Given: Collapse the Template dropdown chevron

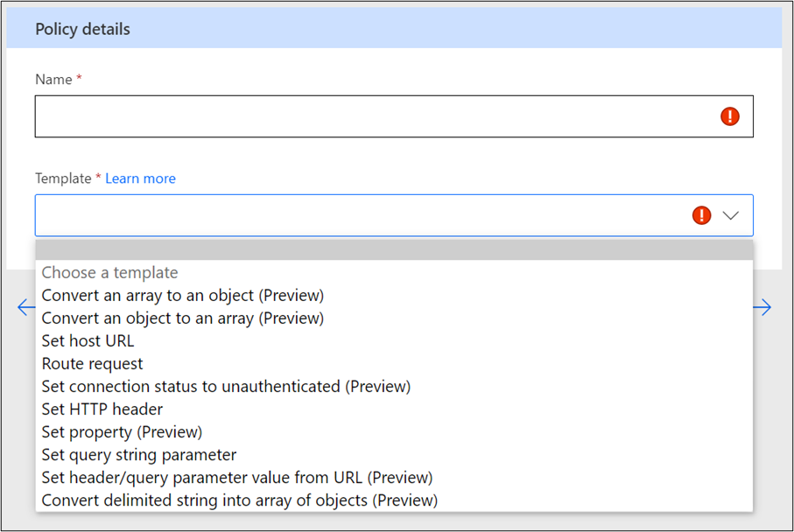Looking at the screenshot, I should (x=730, y=215).
